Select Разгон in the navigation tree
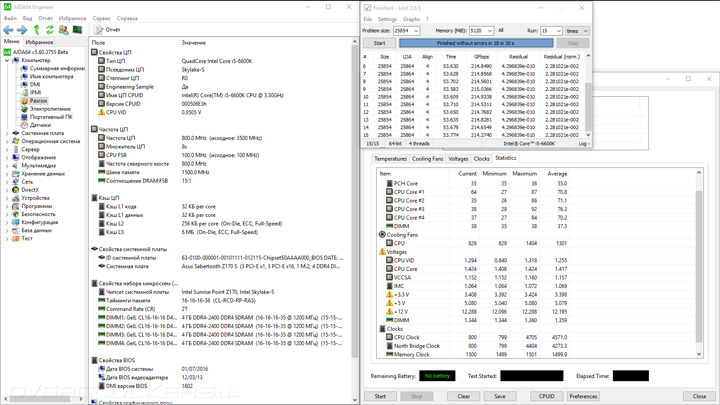The width and height of the screenshot is (720, 405). pos(38,101)
